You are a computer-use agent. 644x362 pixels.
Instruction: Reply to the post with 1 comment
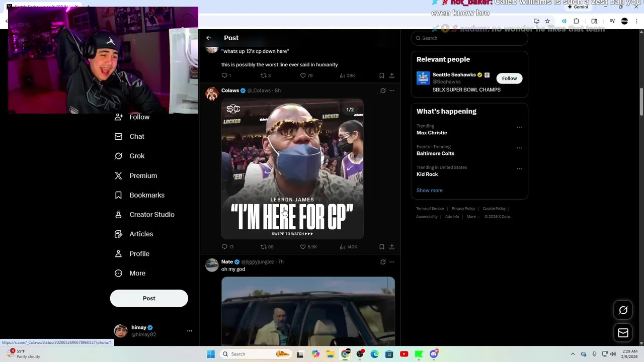tap(226, 75)
